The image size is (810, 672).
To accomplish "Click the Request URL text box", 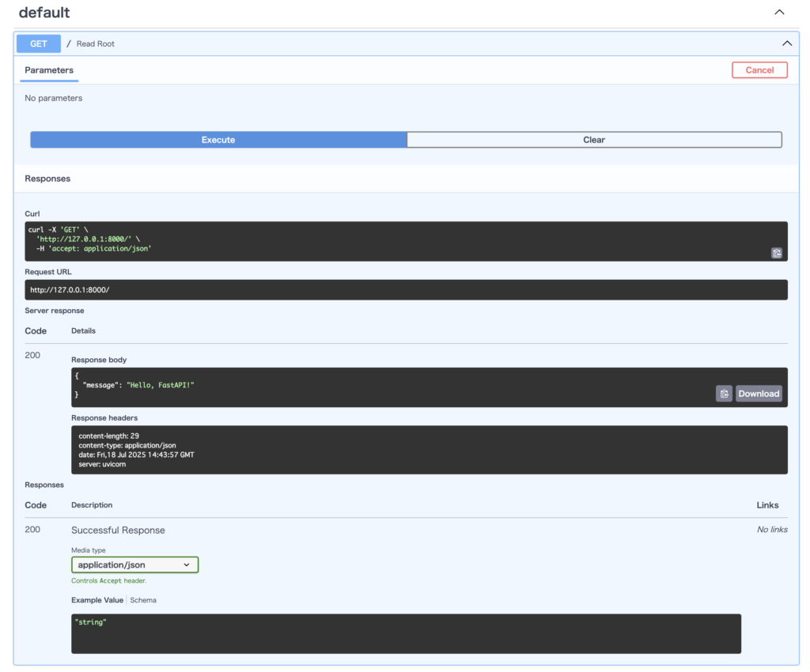I will (406, 289).
